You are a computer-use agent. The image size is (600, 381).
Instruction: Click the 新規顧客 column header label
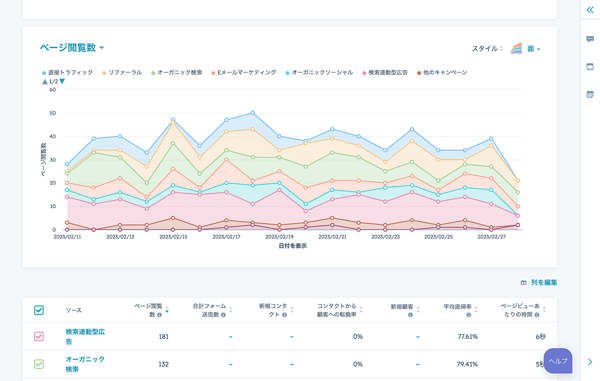tap(402, 307)
